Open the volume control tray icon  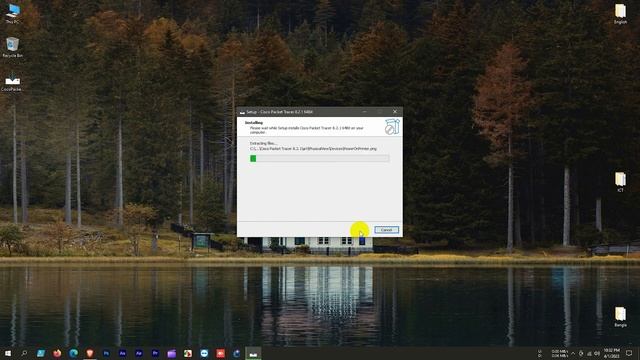coord(597,353)
